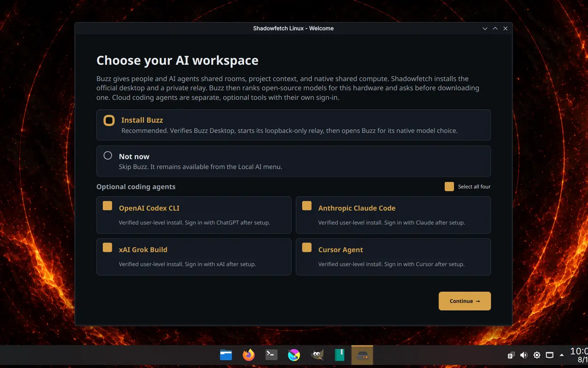The height and width of the screenshot is (368, 588).
Task: Open the clipboard tray icon
Action: pyautogui.click(x=511, y=355)
